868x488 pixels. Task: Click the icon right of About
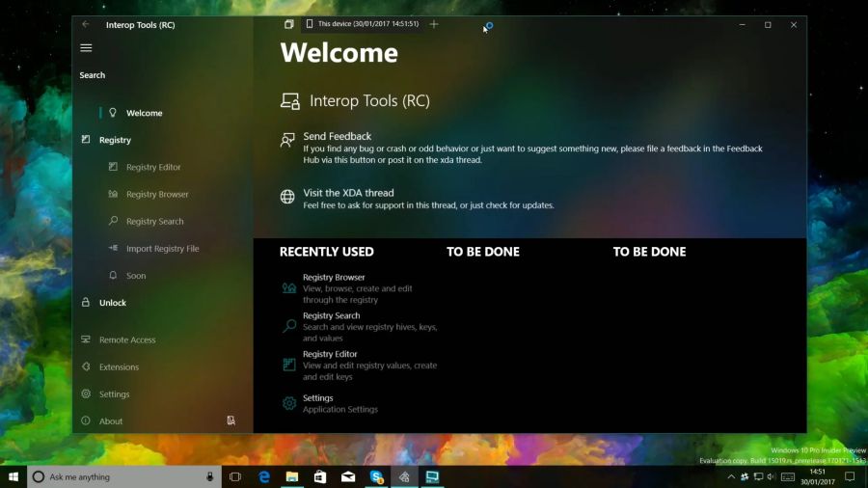pos(231,421)
